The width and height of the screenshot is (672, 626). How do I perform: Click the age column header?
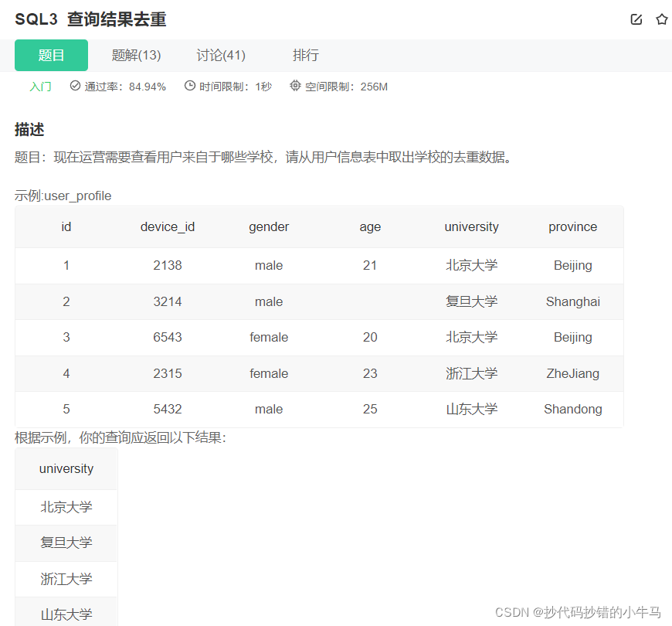coord(370,226)
